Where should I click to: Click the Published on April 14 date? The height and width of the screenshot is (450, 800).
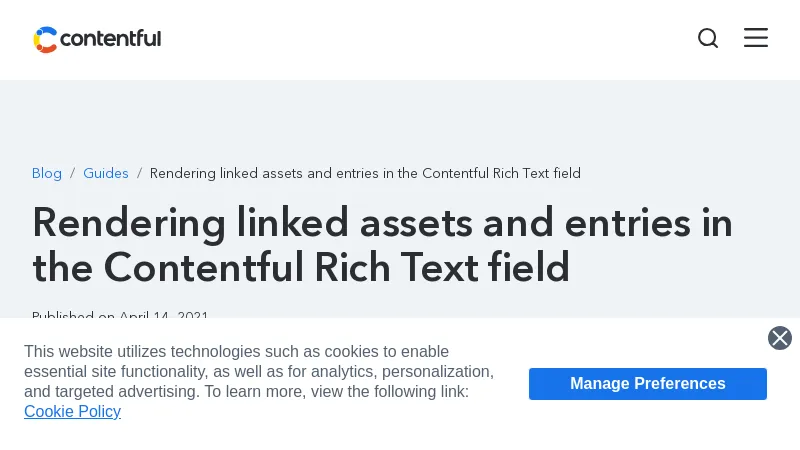pyautogui.click(x=120, y=316)
